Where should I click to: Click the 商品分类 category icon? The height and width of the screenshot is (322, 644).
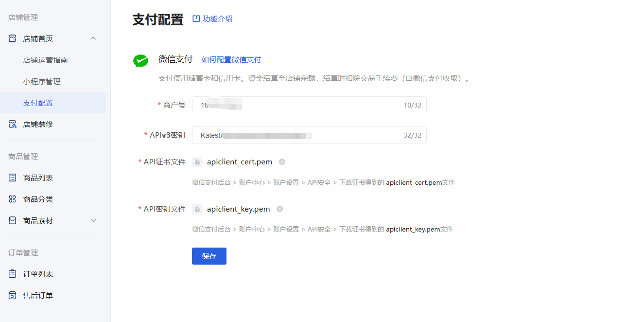(x=13, y=199)
